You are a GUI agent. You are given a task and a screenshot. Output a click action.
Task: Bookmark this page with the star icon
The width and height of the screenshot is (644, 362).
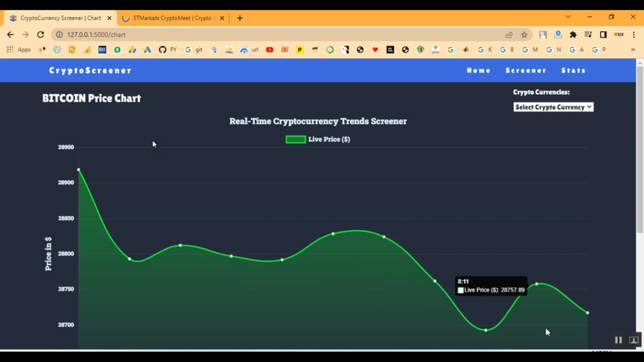[524, 35]
